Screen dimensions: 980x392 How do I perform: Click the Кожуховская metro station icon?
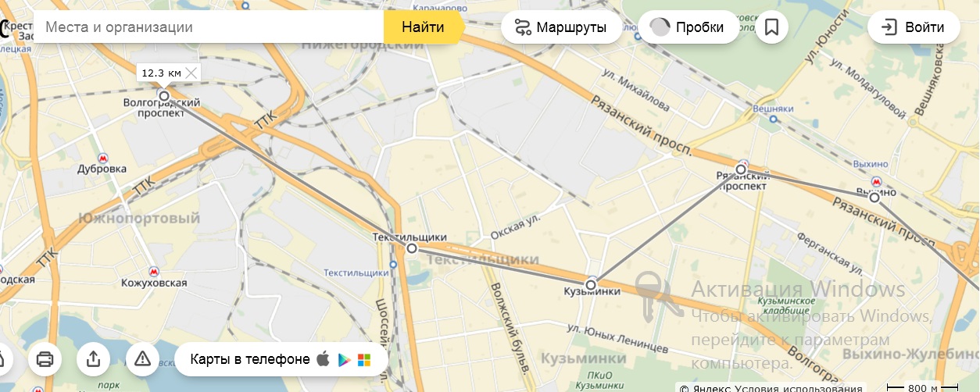[154, 271]
